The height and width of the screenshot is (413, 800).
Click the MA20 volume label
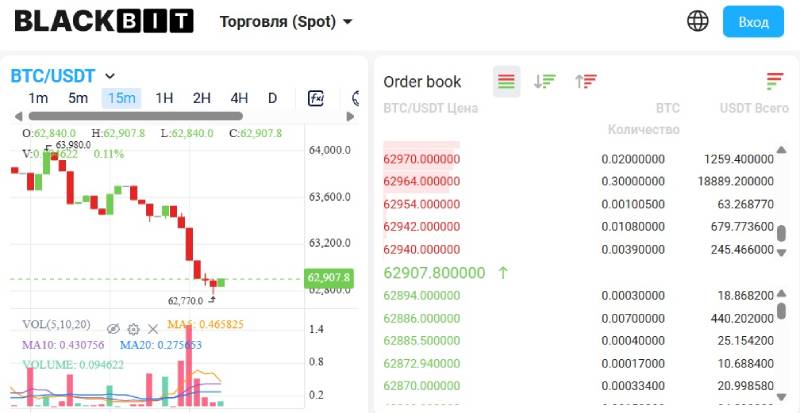coord(161,345)
